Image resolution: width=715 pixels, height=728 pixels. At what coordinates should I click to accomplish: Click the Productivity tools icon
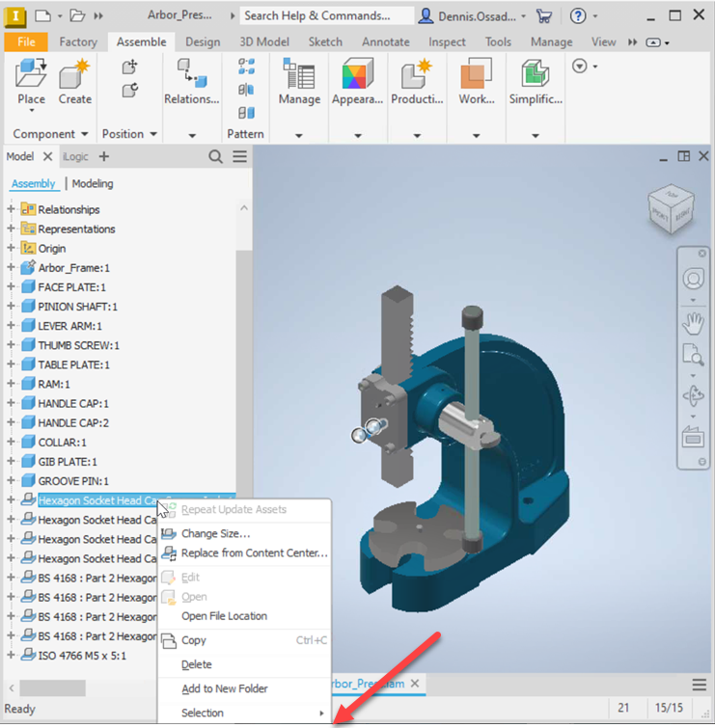(x=417, y=73)
